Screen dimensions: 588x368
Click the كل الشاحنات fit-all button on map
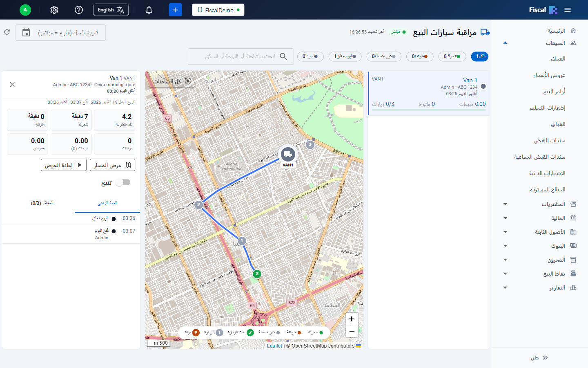[x=172, y=81]
